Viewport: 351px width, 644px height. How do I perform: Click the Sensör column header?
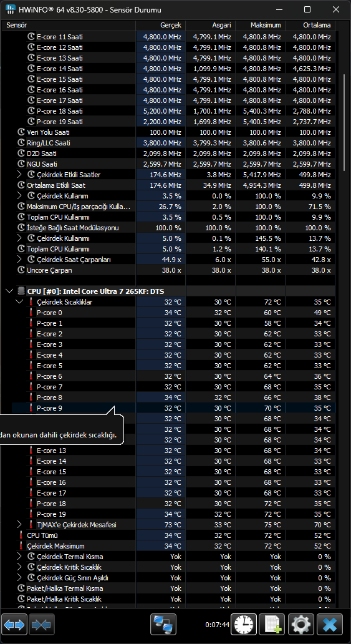(x=70, y=25)
